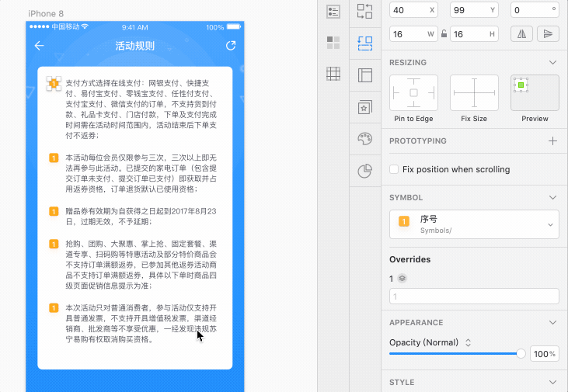Collapse the Resizing section
Viewport: 568px width, 392px height.
tap(552, 62)
